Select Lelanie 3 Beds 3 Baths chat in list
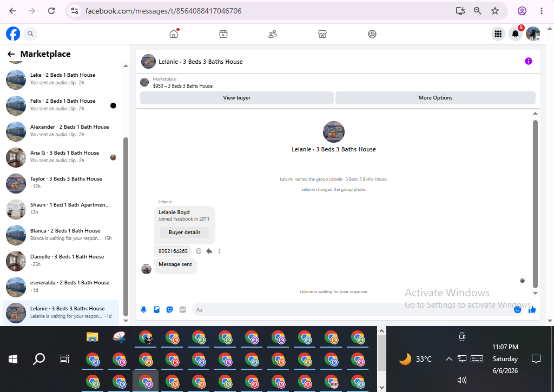This screenshot has width=554, height=392. click(61, 313)
